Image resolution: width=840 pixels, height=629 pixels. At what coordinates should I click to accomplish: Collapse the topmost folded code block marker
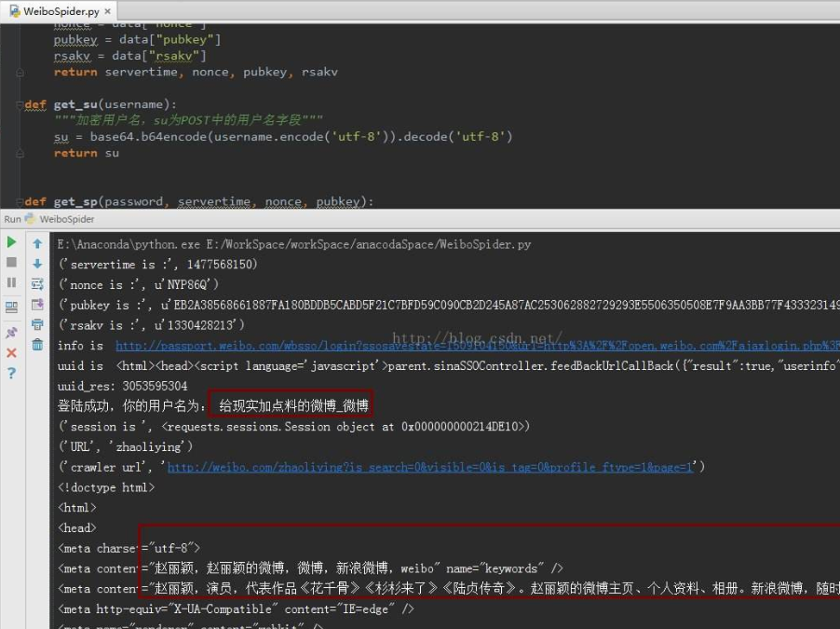click(x=20, y=73)
